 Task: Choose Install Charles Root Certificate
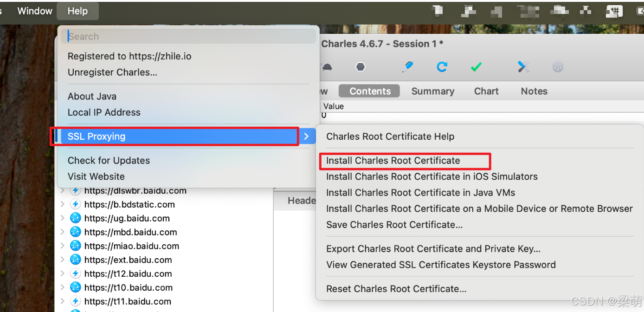393,161
